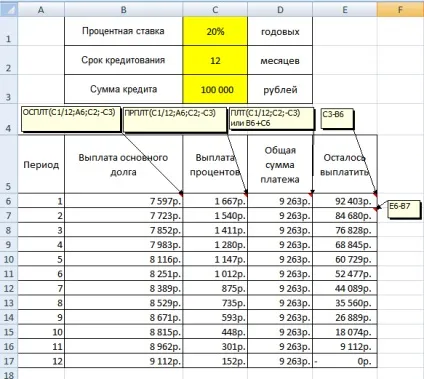Click header 'Осталось выплатить'

click(x=345, y=164)
